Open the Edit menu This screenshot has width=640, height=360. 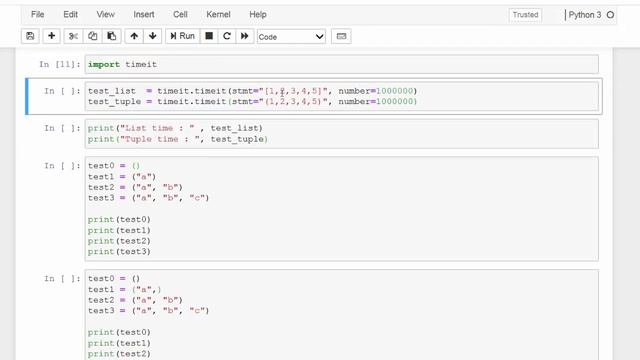pos(70,15)
